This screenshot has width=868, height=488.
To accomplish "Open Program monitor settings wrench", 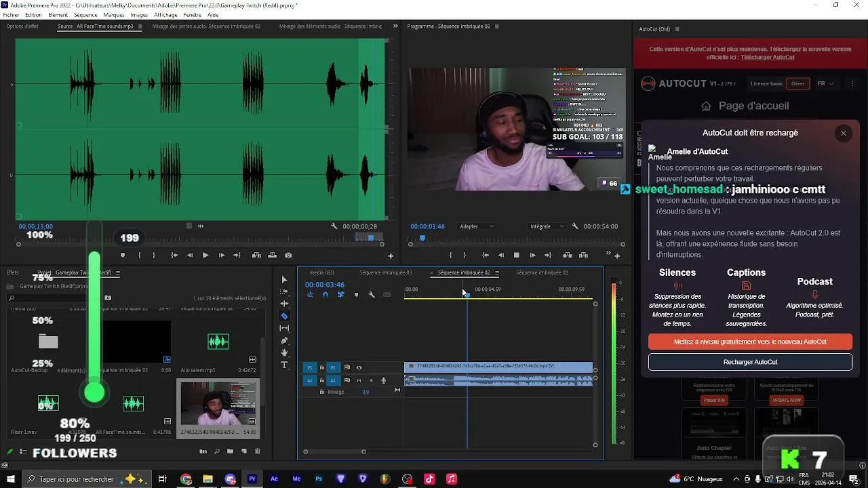I will click(x=575, y=226).
